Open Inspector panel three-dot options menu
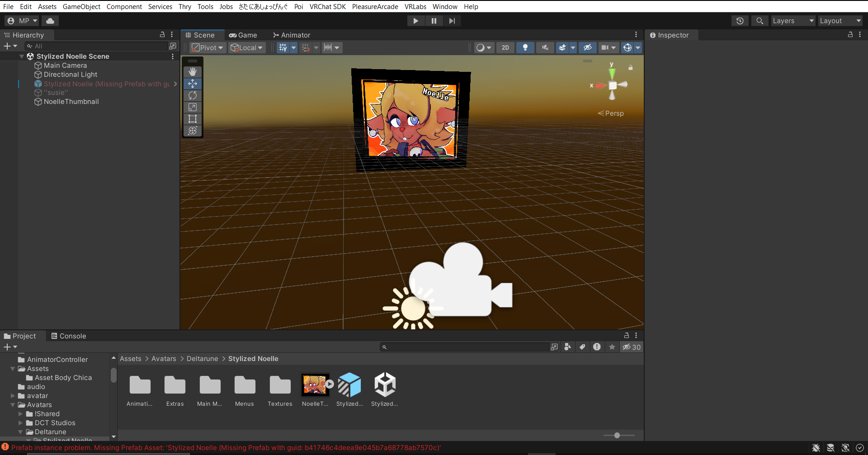Viewport: 868px width, 455px height. click(x=860, y=35)
